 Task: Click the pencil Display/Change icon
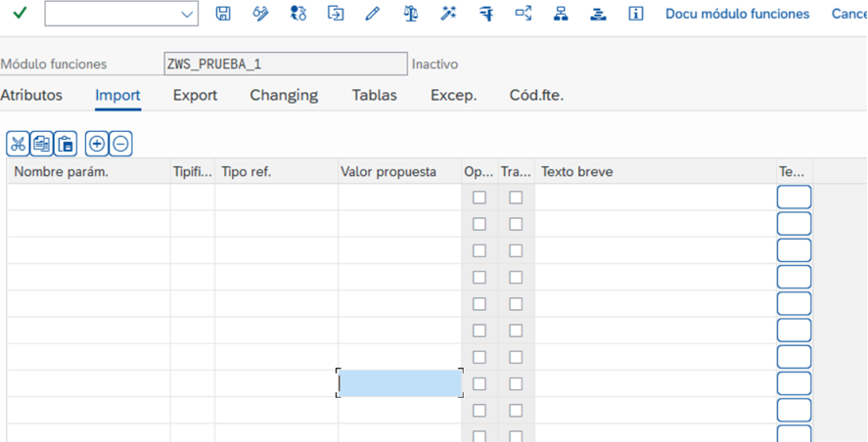tap(372, 14)
